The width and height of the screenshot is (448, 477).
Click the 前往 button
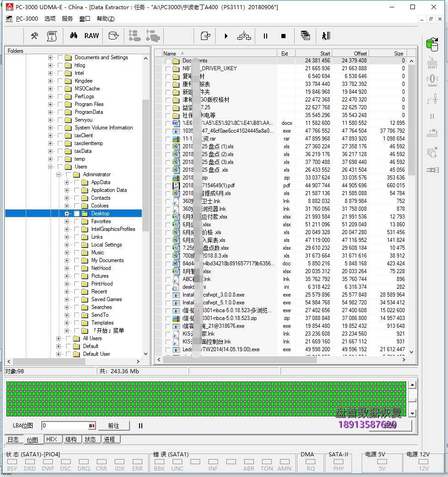point(113,426)
